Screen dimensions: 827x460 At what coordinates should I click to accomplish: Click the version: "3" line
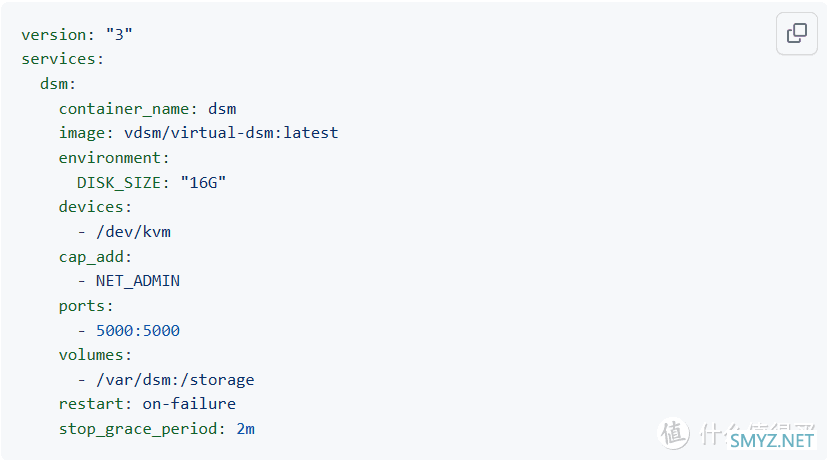pyautogui.click(x=77, y=34)
